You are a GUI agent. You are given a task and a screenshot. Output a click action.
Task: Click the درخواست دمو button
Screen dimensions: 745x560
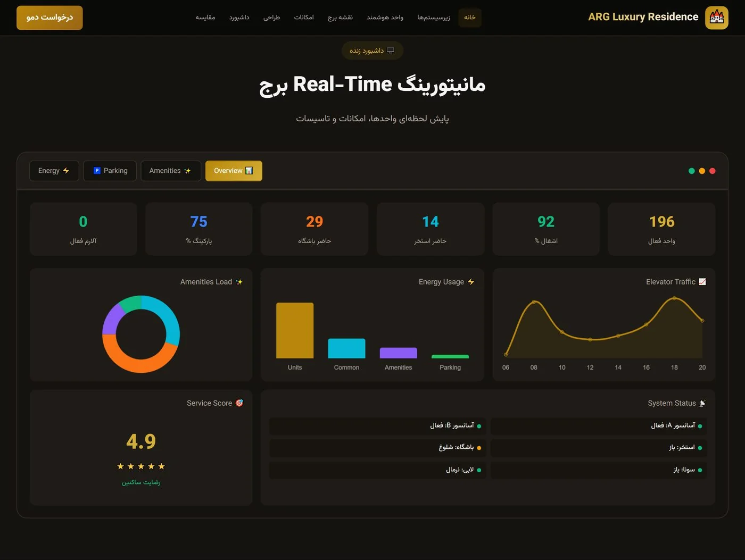[49, 18]
